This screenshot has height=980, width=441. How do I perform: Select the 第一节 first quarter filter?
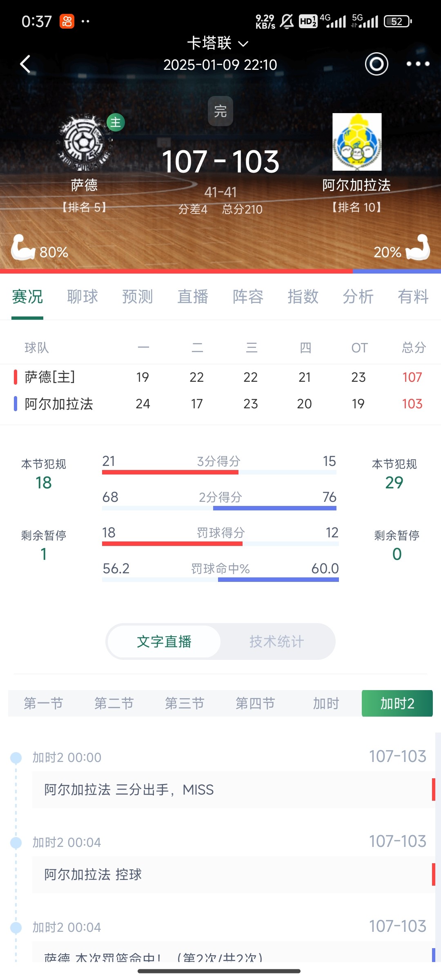43,704
